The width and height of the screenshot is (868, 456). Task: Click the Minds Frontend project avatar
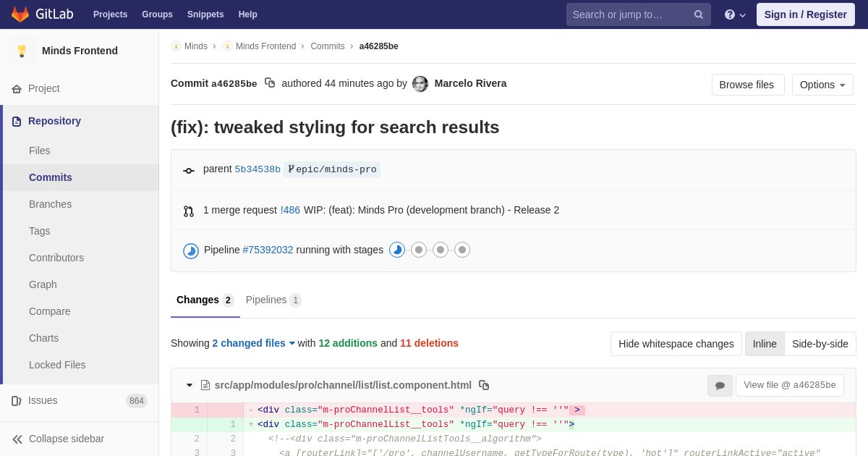click(22, 51)
